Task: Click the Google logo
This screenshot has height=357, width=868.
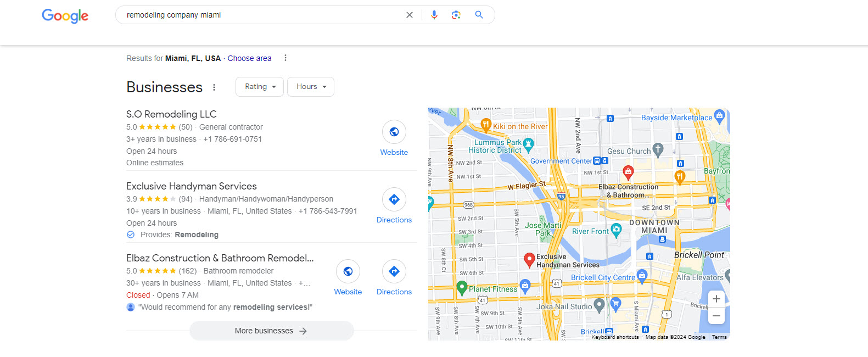Action: 65,15
